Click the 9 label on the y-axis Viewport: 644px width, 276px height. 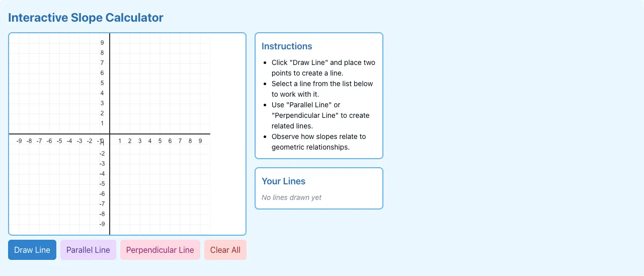[x=102, y=43]
